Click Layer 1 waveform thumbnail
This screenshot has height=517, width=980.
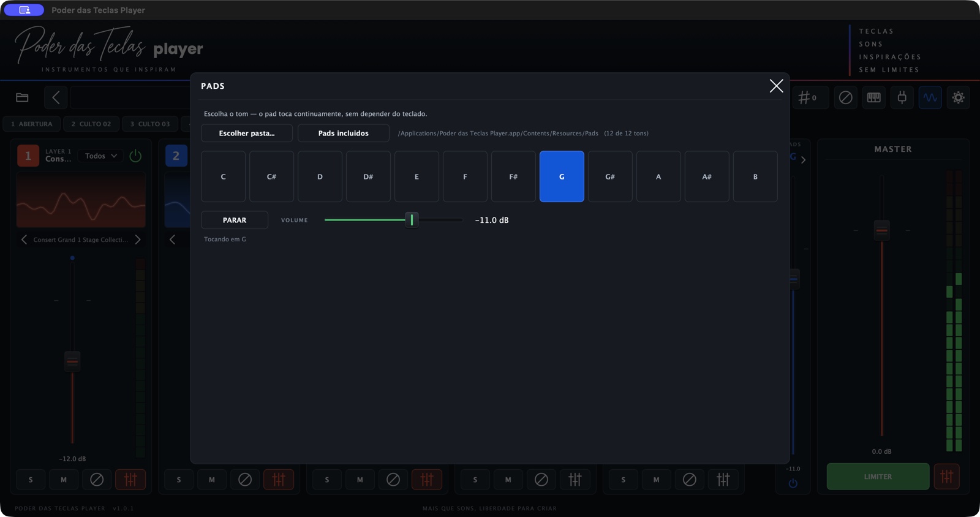pyautogui.click(x=81, y=200)
